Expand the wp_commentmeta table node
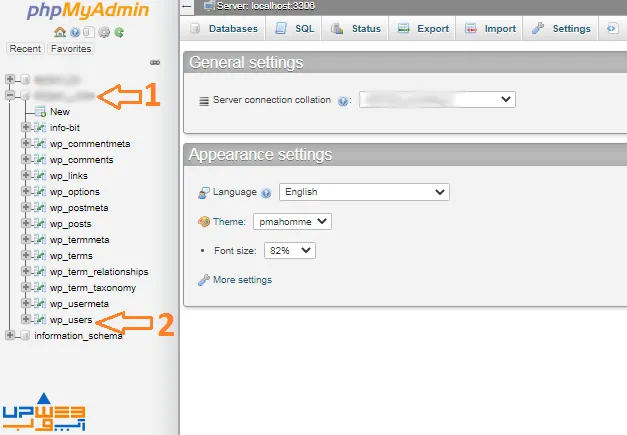 click(x=26, y=143)
